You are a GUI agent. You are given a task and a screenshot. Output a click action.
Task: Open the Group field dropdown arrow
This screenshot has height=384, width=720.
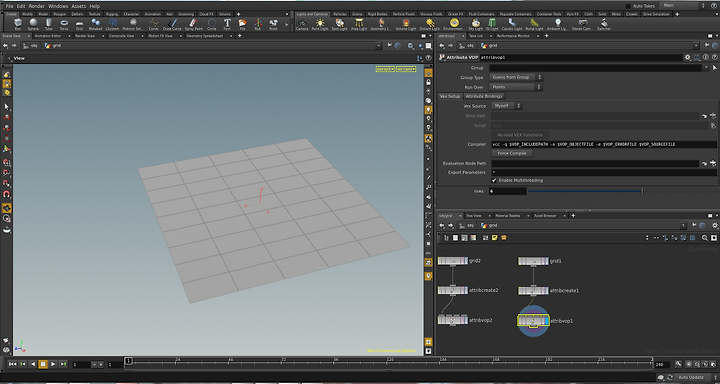tap(706, 68)
